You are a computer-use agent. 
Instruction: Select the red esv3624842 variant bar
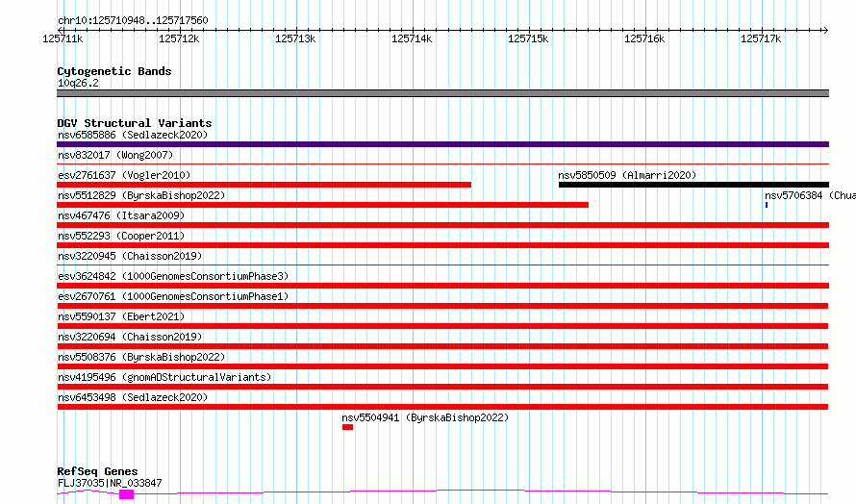click(442, 286)
